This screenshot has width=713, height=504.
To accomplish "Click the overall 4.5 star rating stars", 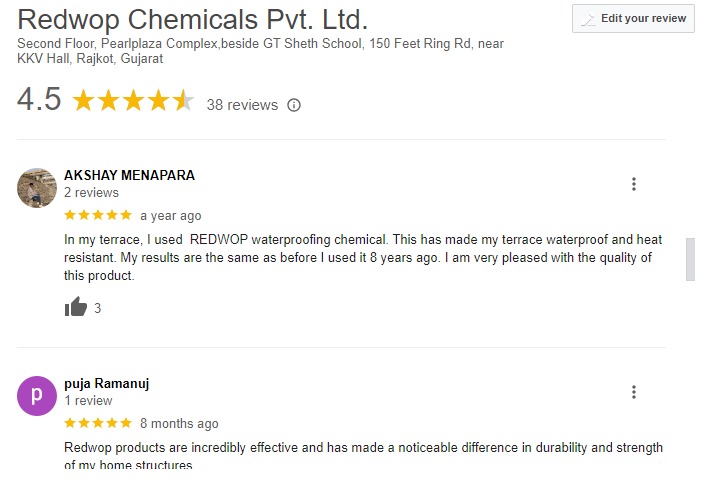I will pos(132,100).
